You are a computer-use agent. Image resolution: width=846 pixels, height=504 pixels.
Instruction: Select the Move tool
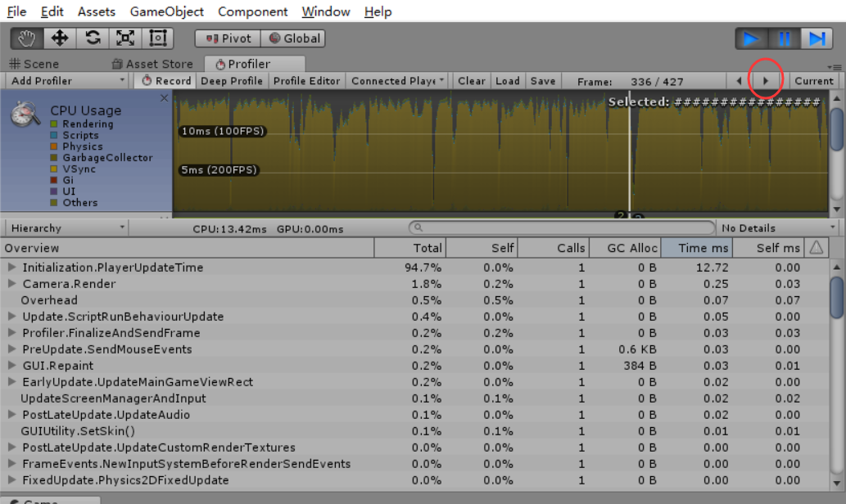coord(59,38)
